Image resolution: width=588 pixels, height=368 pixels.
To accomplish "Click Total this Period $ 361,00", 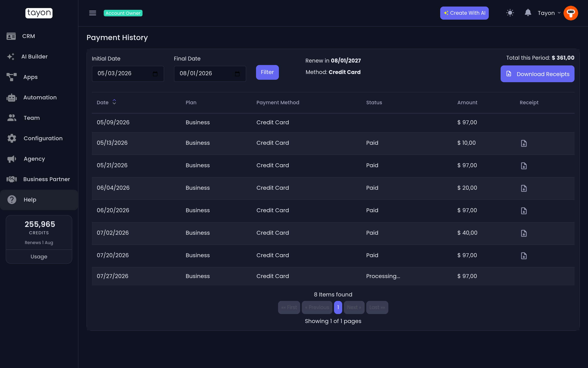I will [x=540, y=58].
